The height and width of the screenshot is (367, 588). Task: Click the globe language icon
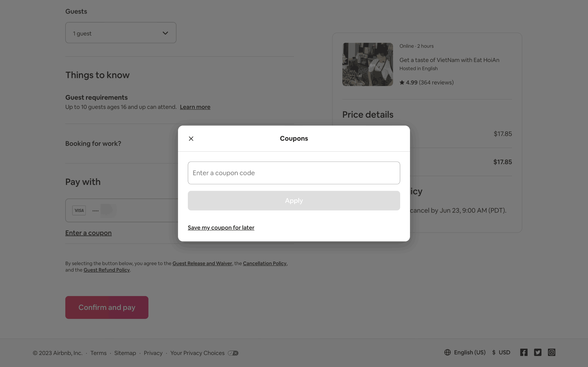click(447, 353)
